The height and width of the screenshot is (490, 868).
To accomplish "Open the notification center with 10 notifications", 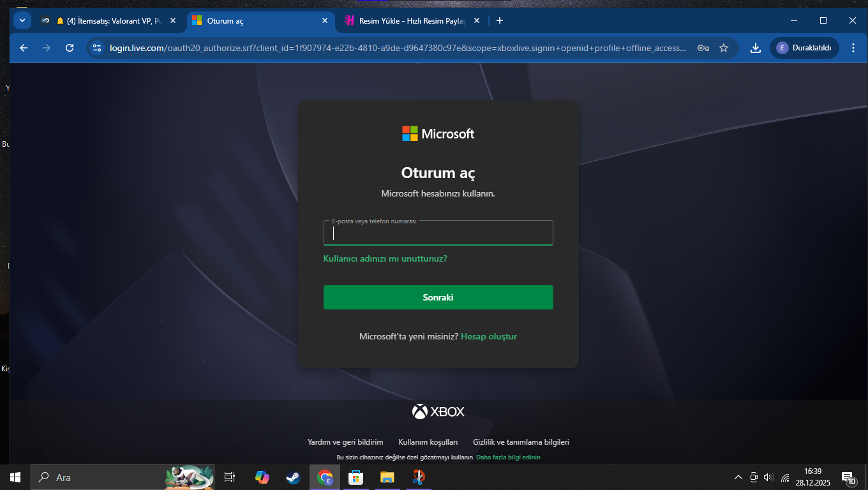I will [849, 478].
